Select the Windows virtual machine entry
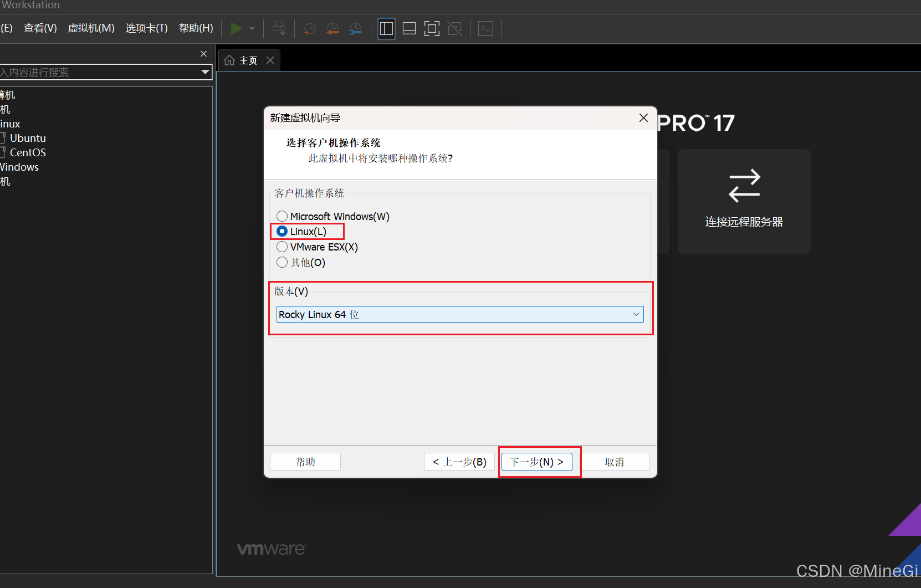921x588 pixels. click(19, 167)
